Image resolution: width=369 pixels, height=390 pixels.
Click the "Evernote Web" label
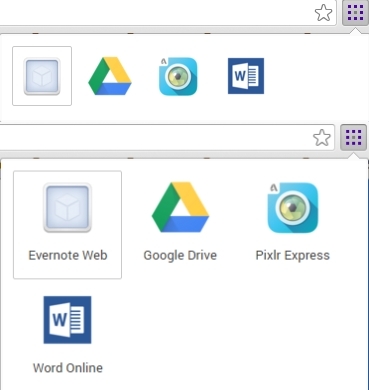(68, 255)
